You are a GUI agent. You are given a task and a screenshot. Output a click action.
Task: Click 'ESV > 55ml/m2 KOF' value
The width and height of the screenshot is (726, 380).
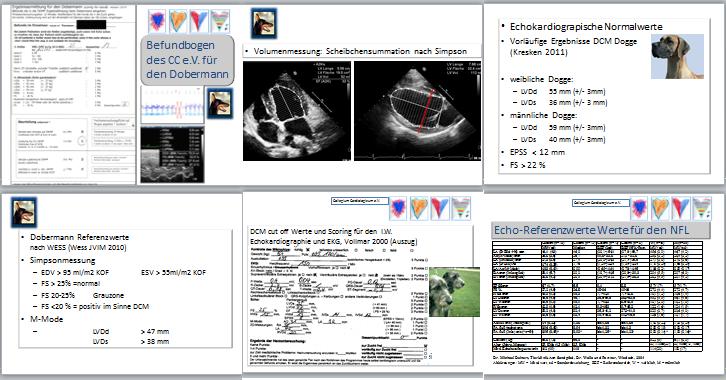pyautogui.click(x=173, y=273)
